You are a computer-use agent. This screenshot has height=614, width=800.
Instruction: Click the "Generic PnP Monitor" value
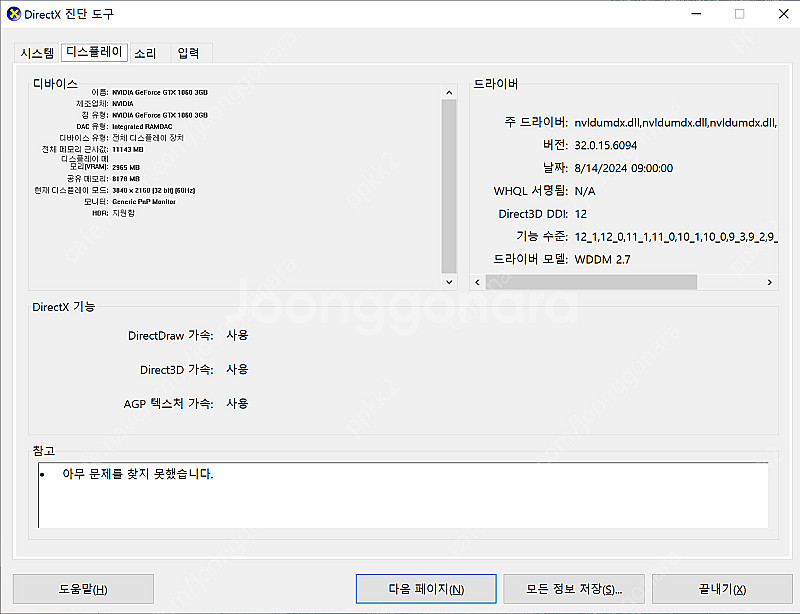pyautogui.click(x=144, y=202)
